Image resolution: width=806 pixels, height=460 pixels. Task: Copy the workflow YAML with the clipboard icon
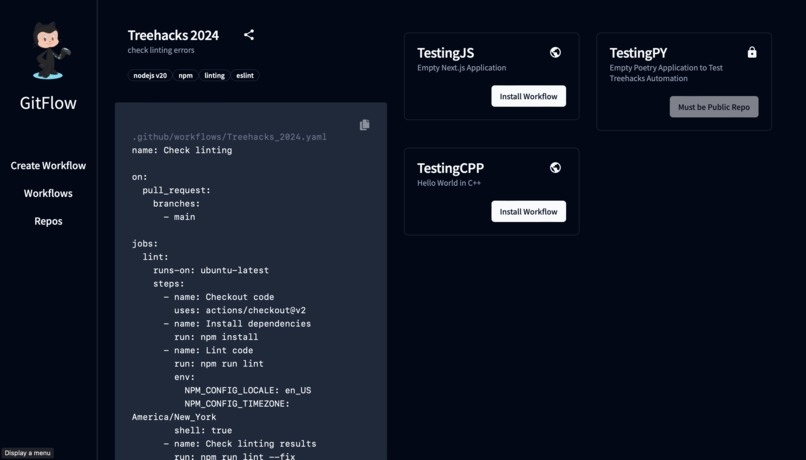point(364,125)
